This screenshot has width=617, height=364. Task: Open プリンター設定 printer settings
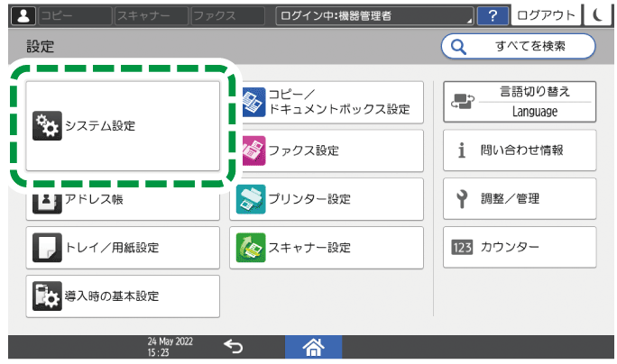coord(327,199)
